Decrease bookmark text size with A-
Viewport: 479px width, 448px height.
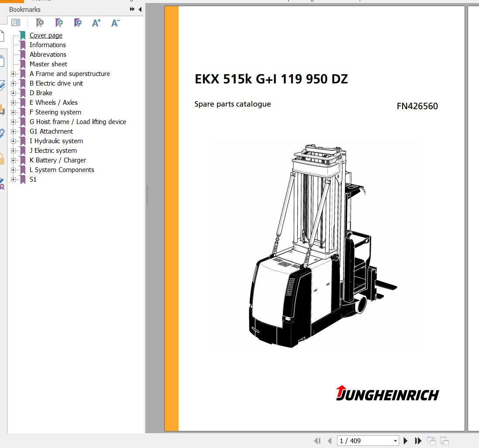(115, 23)
